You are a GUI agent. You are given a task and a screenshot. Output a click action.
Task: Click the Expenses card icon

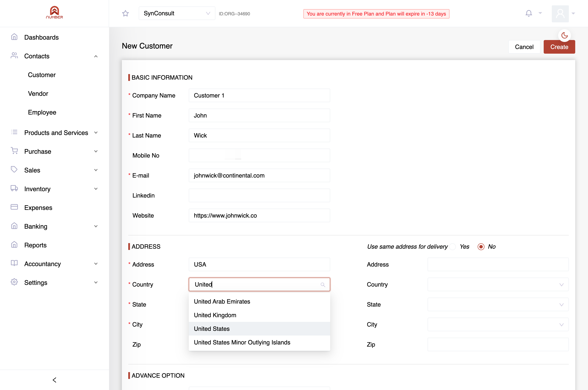pos(14,207)
